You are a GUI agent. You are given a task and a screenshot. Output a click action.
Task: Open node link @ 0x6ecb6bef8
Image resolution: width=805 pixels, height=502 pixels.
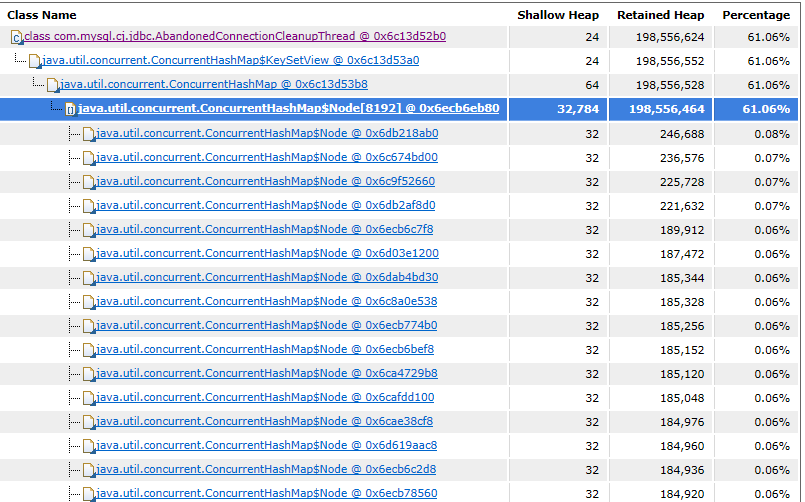point(265,349)
